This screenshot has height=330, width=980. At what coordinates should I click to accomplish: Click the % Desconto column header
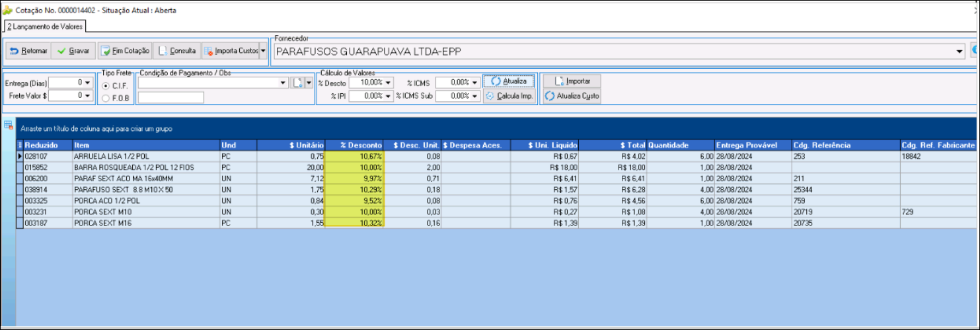[354, 145]
